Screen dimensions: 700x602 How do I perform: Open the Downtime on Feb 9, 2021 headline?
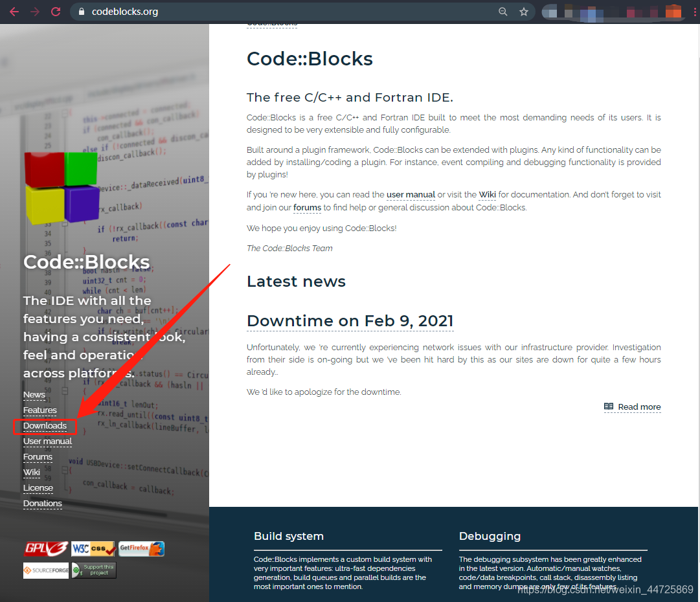point(350,321)
